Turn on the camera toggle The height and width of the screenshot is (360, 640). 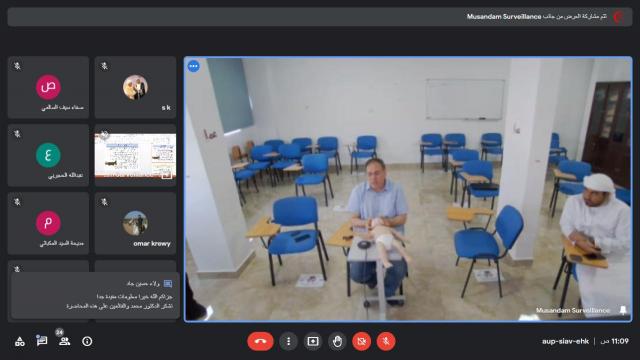coord(361,341)
